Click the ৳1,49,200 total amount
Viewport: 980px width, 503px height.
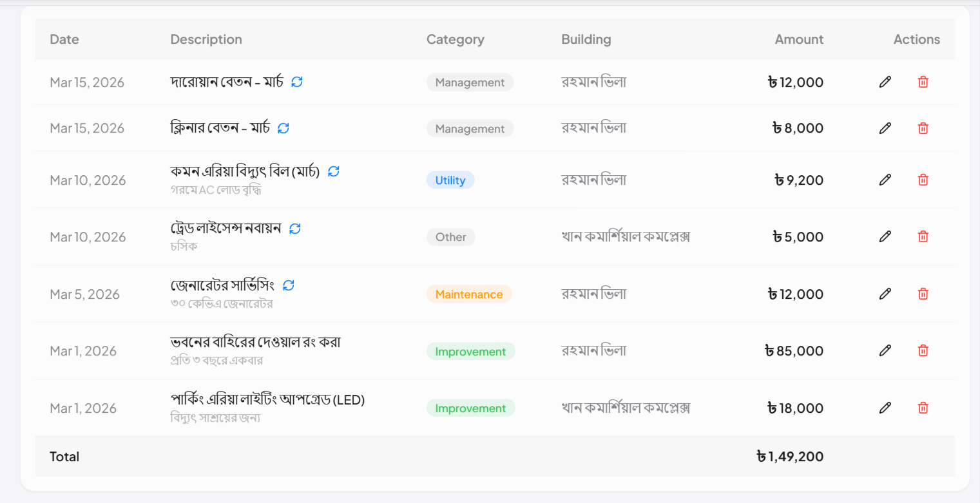pos(790,457)
